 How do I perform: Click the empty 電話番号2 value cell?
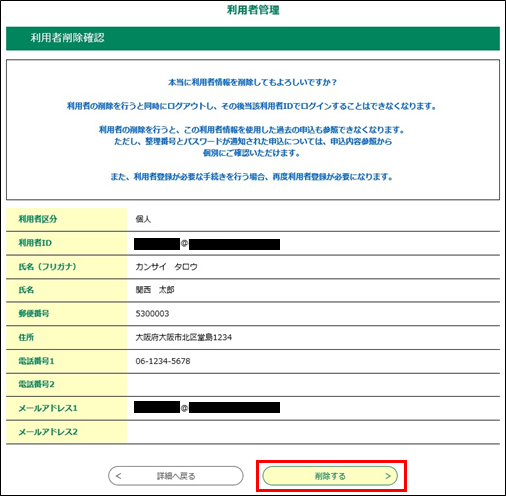[x=313, y=385]
